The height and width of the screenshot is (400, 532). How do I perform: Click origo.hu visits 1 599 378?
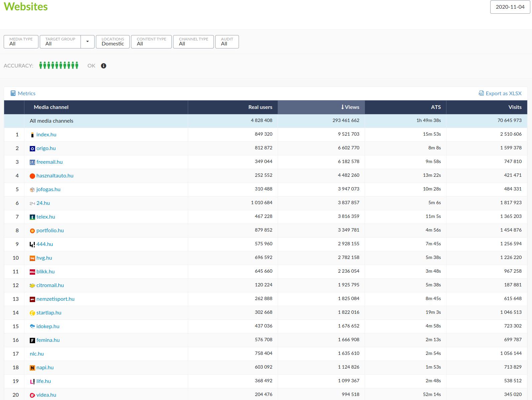[x=511, y=148]
